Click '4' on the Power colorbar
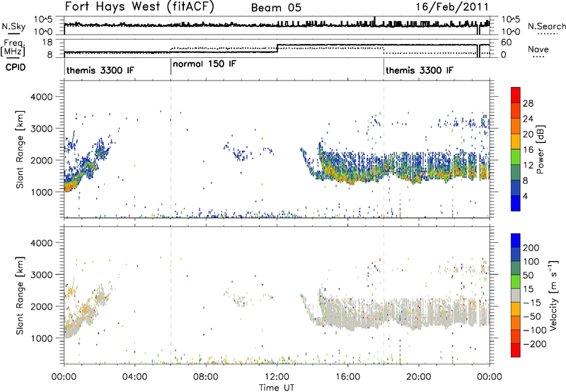Screen dimensions: 566x392 525,196
